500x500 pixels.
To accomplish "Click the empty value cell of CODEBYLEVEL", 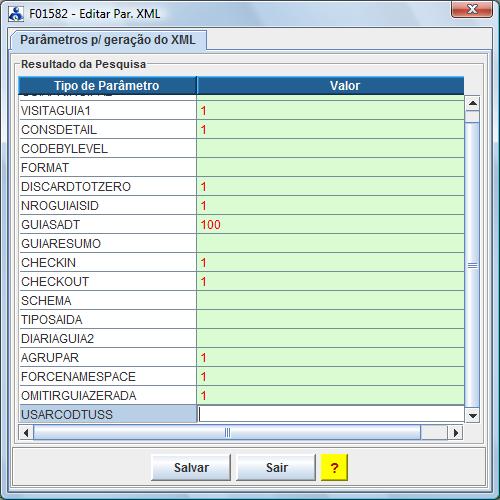I will pos(331,148).
